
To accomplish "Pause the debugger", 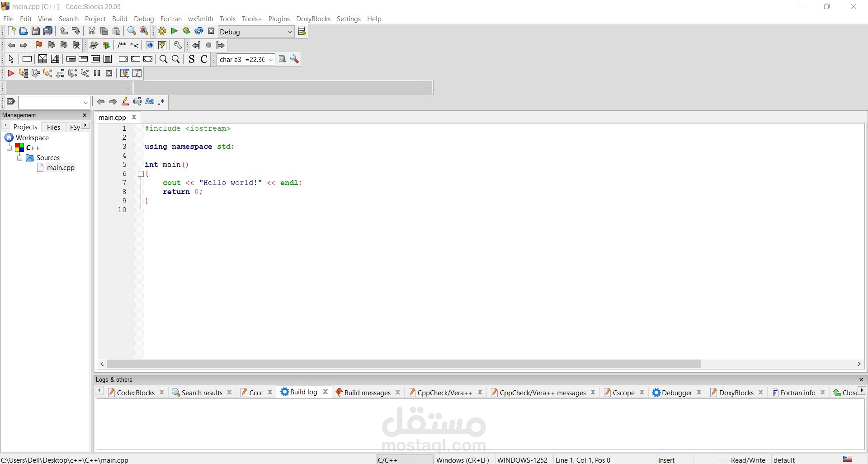I will tap(97, 73).
